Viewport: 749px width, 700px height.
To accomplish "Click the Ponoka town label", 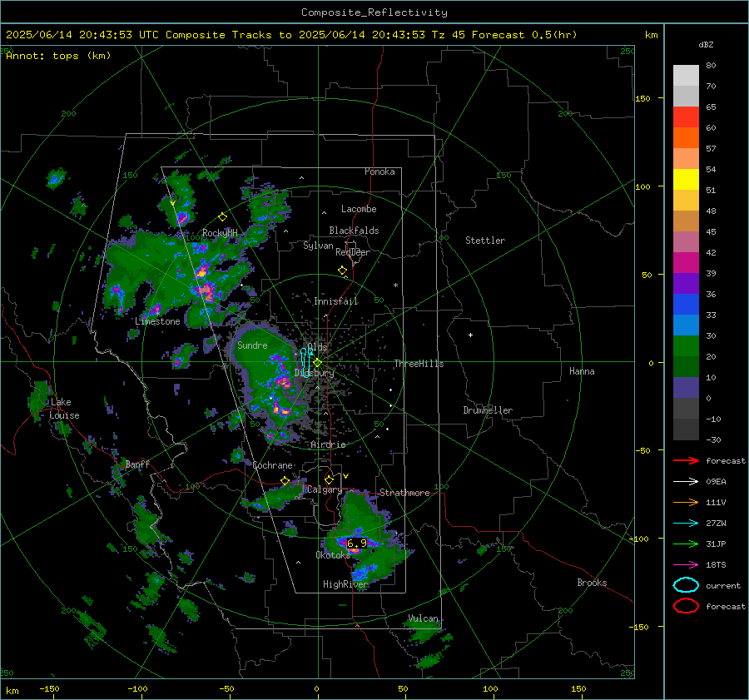I will click(379, 171).
